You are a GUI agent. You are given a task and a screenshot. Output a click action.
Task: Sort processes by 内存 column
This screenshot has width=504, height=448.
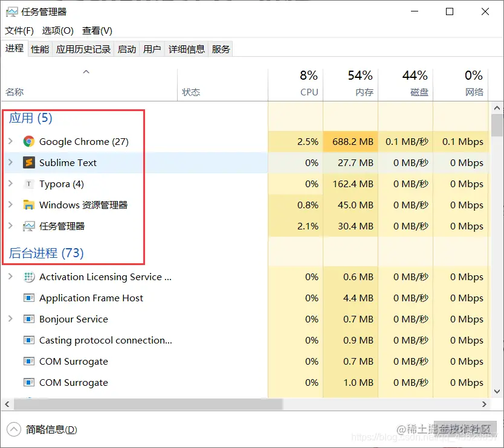(351, 85)
